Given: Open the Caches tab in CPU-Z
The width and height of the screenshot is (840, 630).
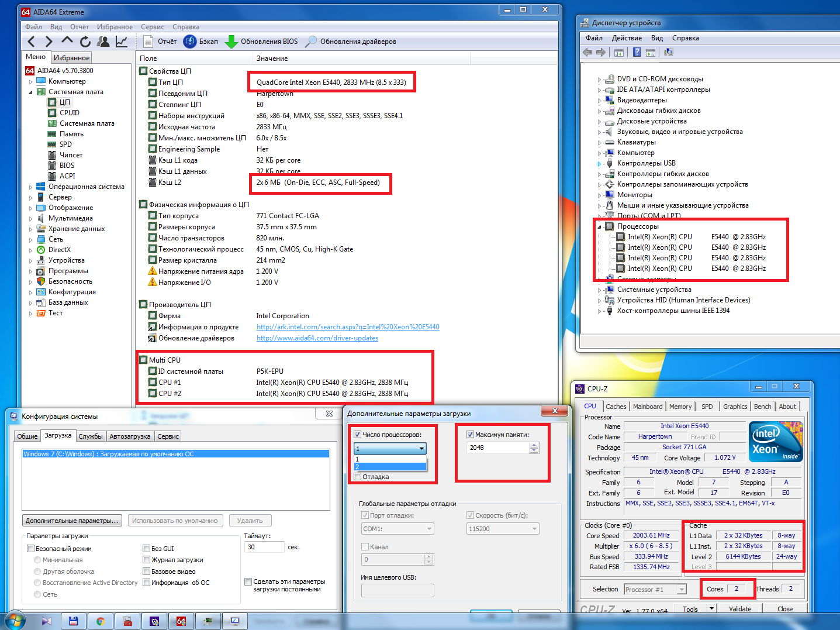Looking at the screenshot, I should coord(616,407).
